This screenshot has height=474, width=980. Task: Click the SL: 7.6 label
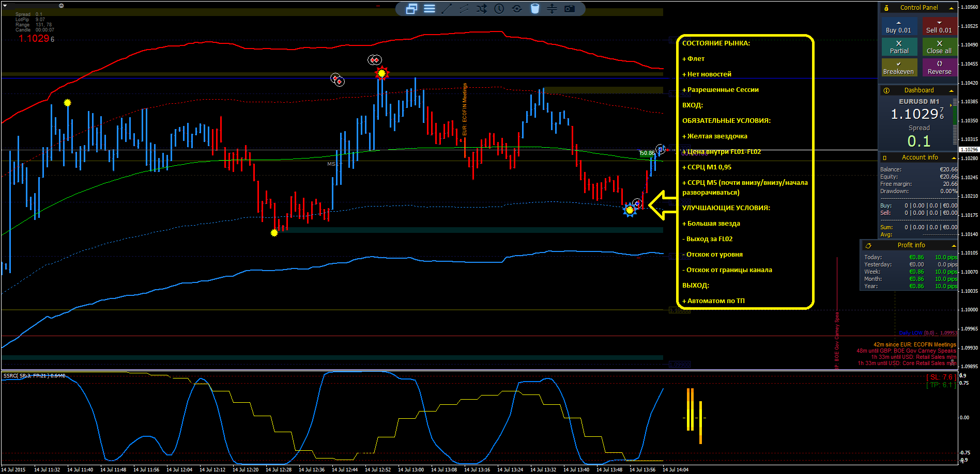pos(940,377)
